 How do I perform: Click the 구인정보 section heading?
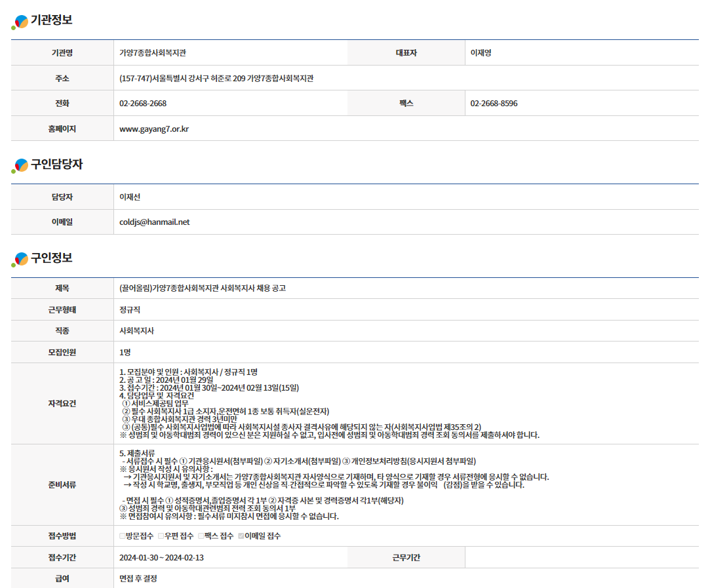coord(51,258)
